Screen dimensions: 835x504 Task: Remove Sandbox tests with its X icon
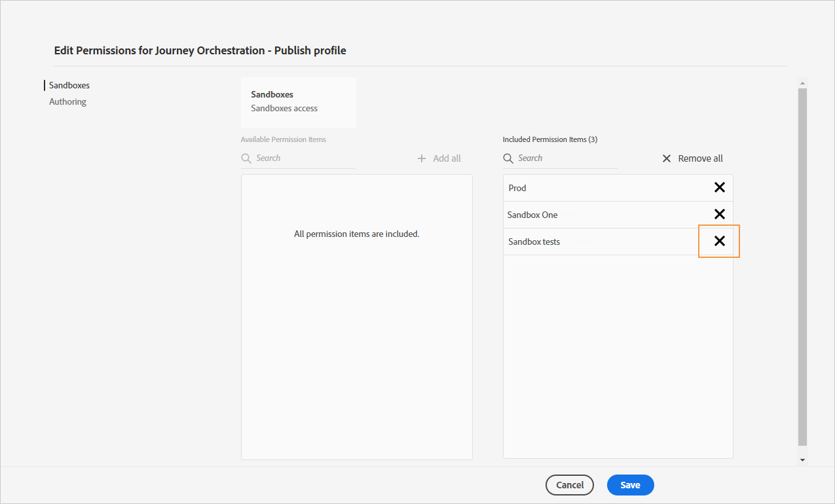[719, 242]
